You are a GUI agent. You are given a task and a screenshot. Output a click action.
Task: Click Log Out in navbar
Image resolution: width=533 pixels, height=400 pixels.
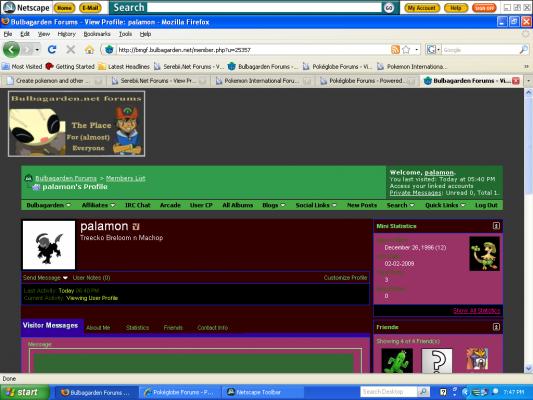tap(486, 205)
